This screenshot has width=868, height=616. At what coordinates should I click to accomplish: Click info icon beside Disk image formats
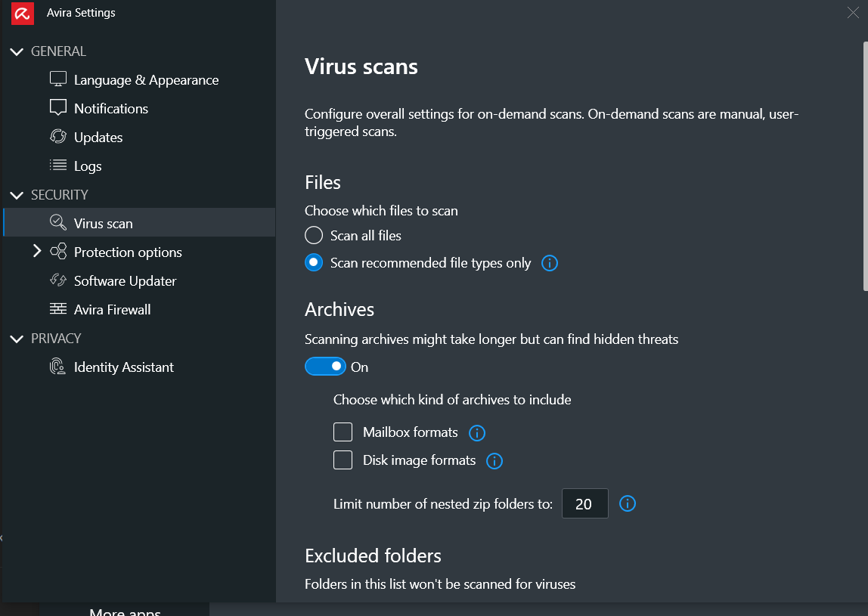point(494,461)
